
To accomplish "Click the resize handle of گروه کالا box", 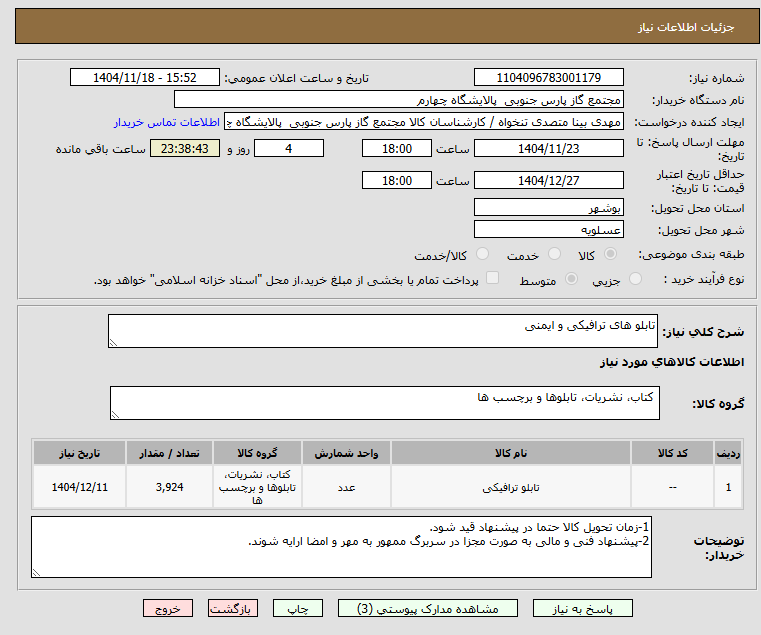I will coord(115,415).
